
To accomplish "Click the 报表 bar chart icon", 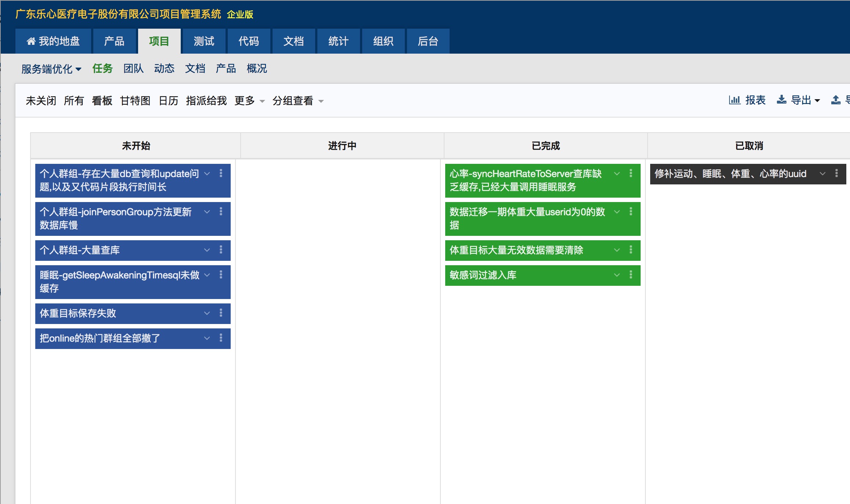I will coord(734,100).
